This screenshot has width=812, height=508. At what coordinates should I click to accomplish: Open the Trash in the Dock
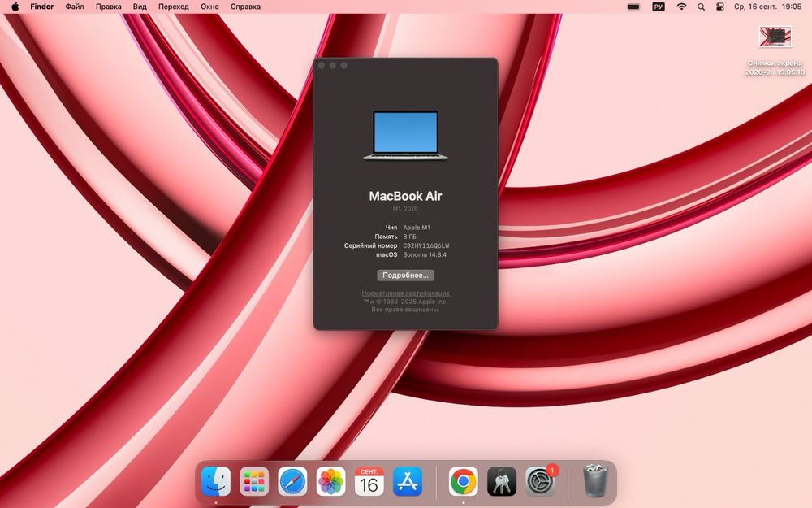click(595, 480)
